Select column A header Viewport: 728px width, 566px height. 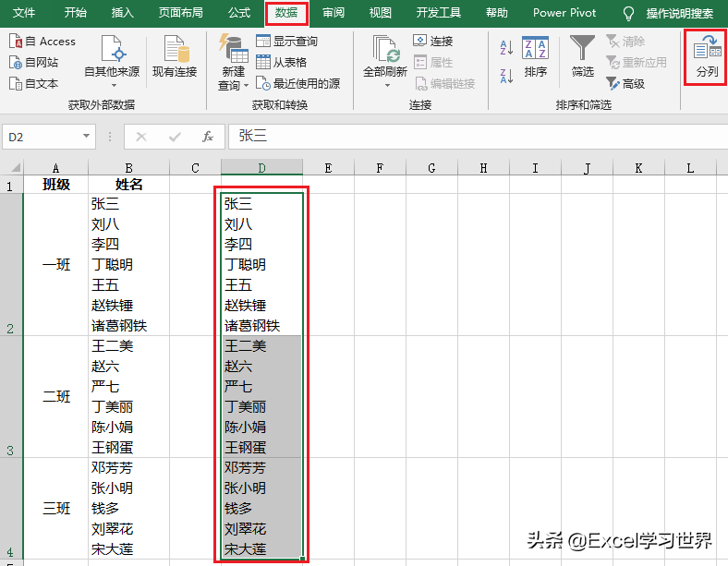pyautogui.click(x=55, y=168)
